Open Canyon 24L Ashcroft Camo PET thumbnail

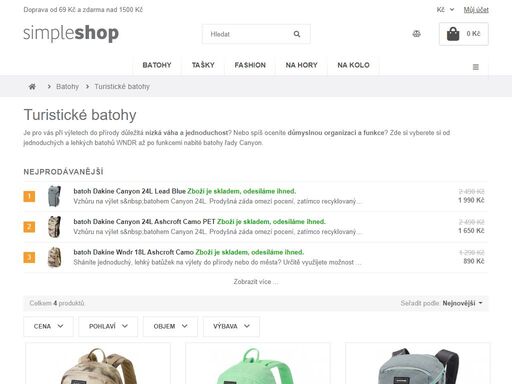pyautogui.click(x=54, y=227)
